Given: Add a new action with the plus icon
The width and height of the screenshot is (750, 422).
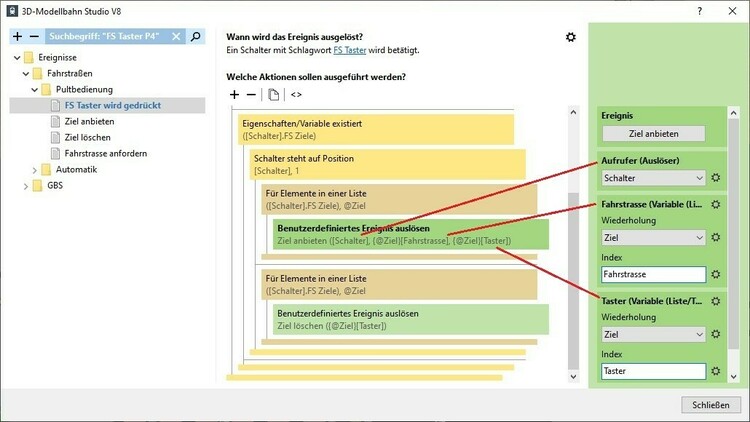Looking at the screenshot, I should click(234, 95).
